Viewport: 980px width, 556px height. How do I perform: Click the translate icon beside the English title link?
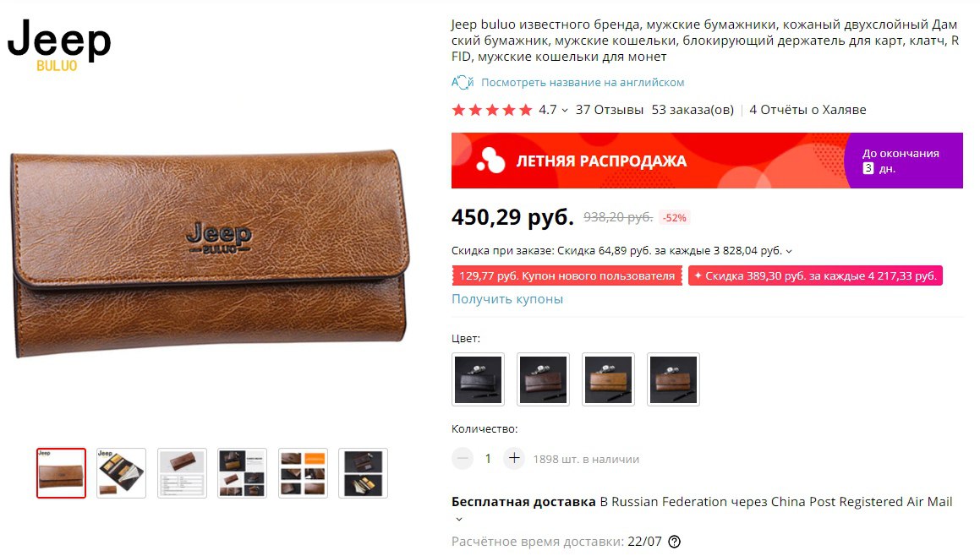click(462, 83)
